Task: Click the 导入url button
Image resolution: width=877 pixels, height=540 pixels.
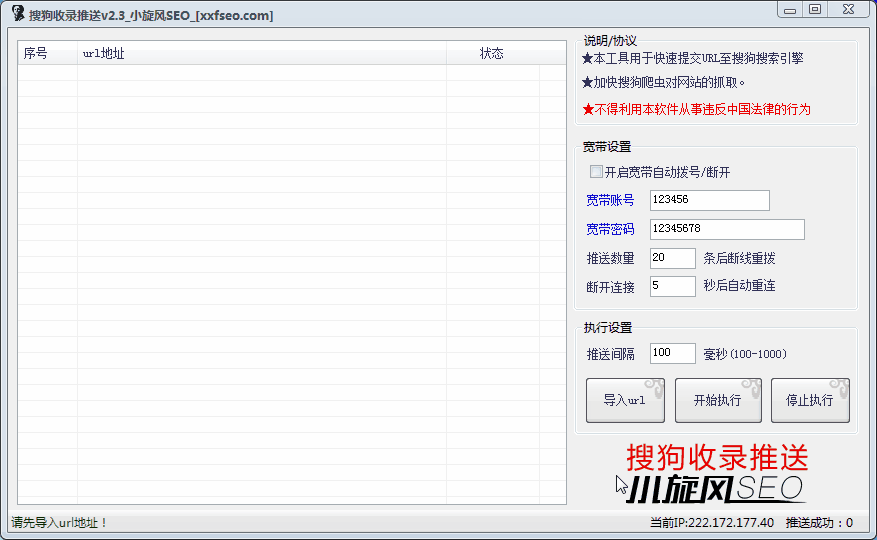Action: [x=625, y=401]
